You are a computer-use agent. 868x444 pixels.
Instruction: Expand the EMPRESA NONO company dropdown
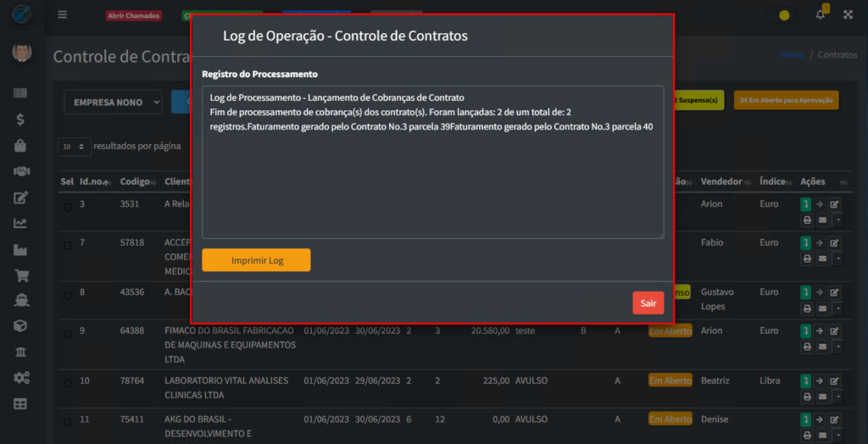point(113,103)
